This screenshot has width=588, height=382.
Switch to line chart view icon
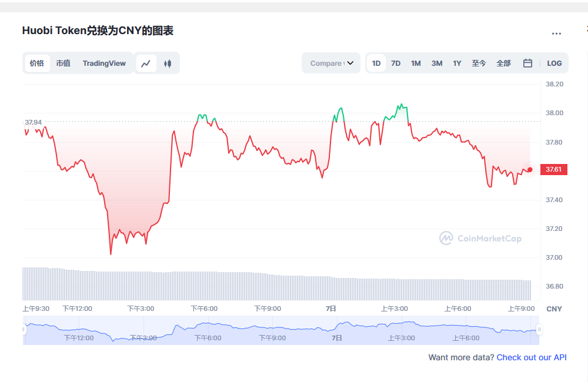(x=146, y=63)
